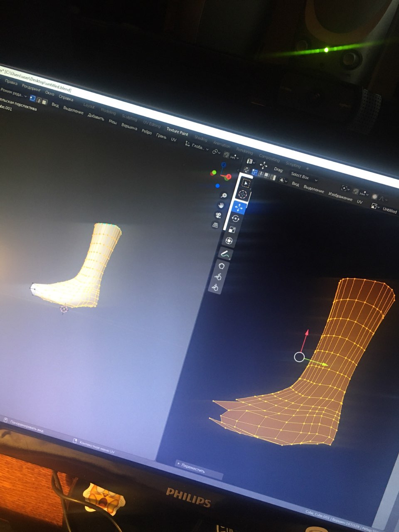
Task: Switch to the Compositing workspace tab
Action: pos(270,158)
